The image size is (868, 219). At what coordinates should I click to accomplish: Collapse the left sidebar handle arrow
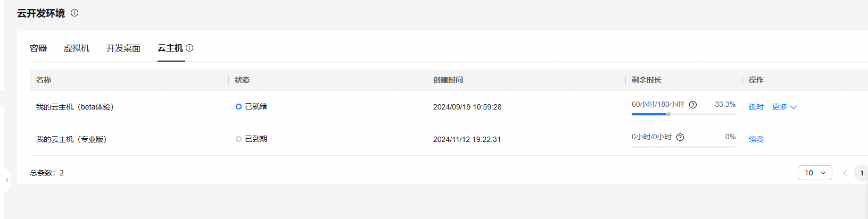[x=7, y=180]
